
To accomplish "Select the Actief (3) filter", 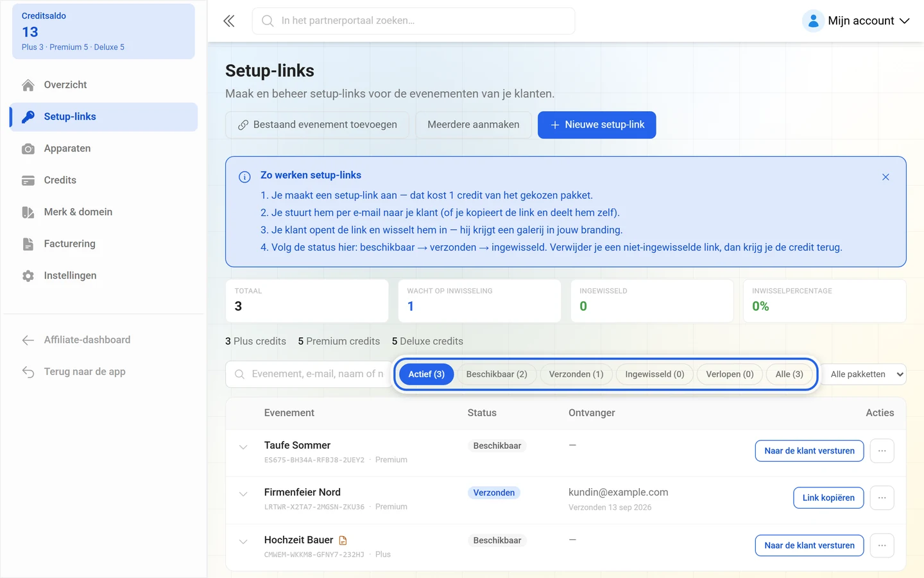I will click(x=427, y=374).
